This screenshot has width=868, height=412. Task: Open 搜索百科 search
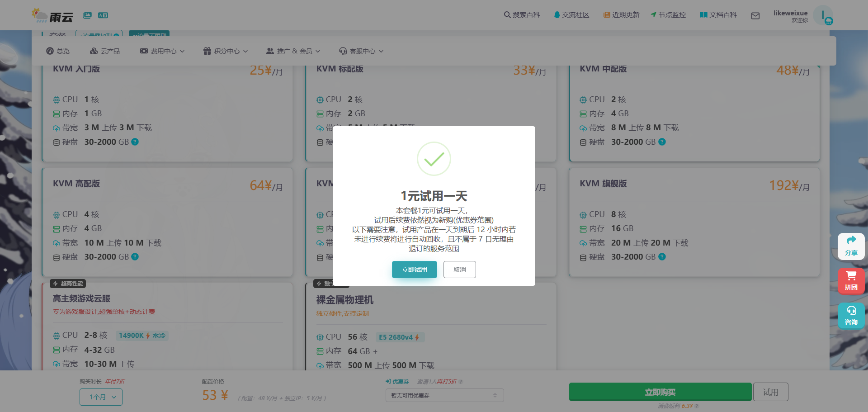tap(522, 15)
